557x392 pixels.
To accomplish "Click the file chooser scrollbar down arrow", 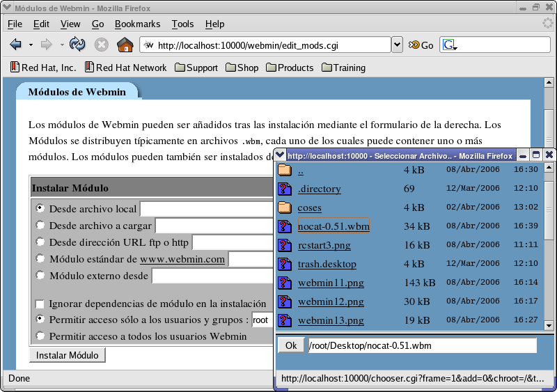I will (x=549, y=325).
